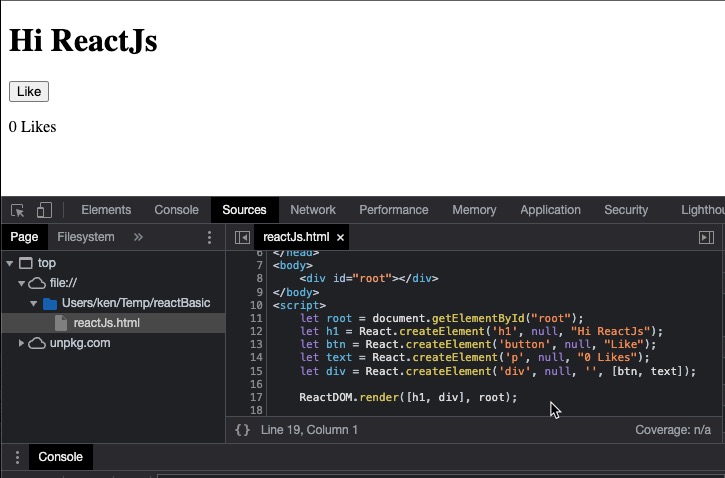The width and height of the screenshot is (725, 478).
Task: Select the Console drawer tab
Action: coord(61,457)
